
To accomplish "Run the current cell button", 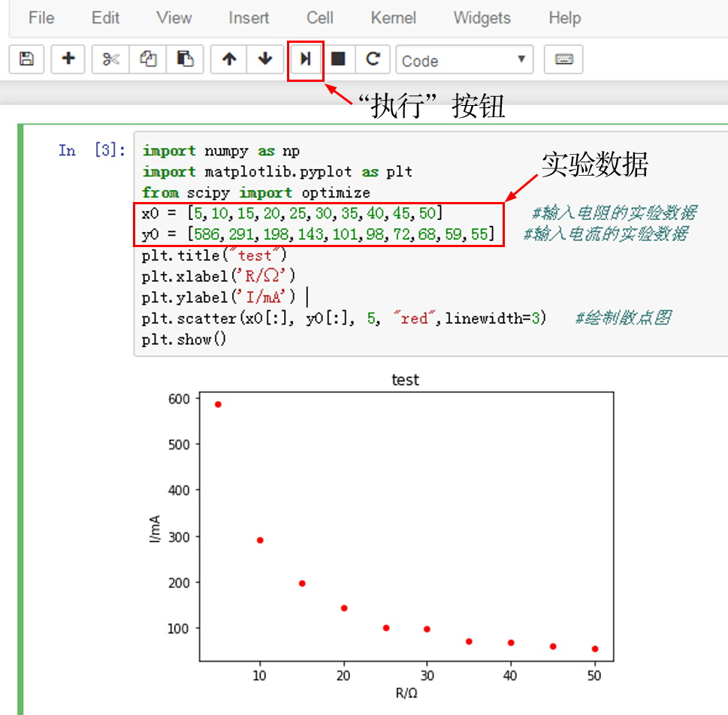I will point(306,59).
